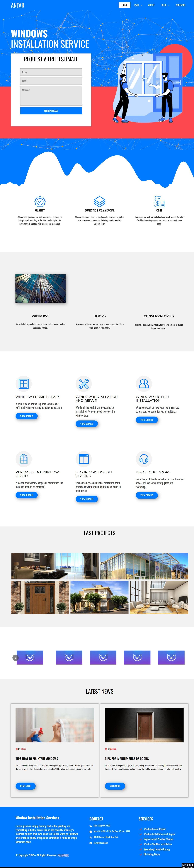Click the phone icon in footer contact

coord(91,826)
